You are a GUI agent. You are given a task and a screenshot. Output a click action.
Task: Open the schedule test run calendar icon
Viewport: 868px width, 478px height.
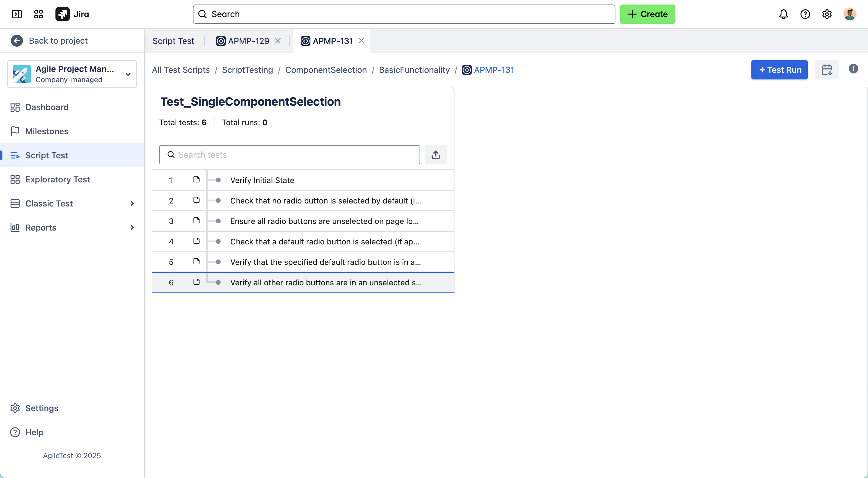tap(828, 70)
